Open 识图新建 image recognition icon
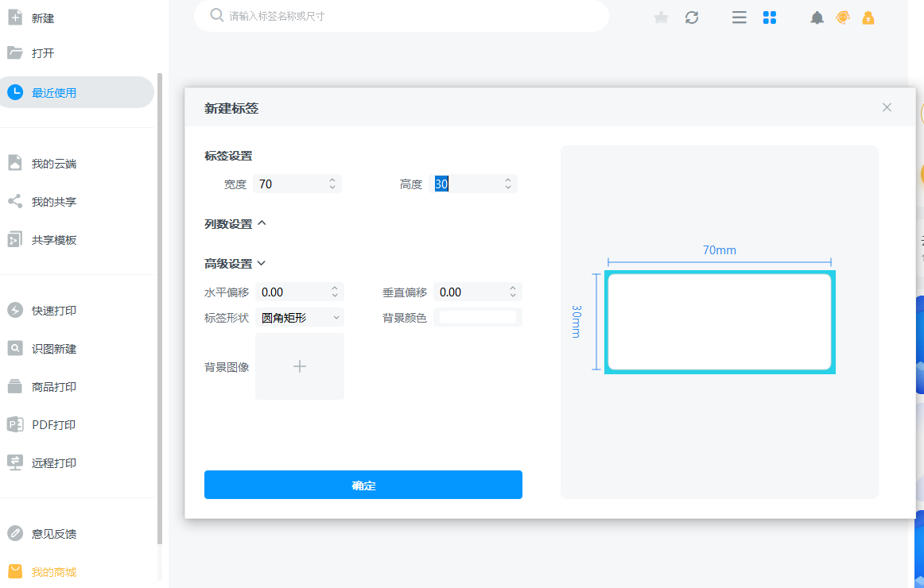 click(15, 348)
